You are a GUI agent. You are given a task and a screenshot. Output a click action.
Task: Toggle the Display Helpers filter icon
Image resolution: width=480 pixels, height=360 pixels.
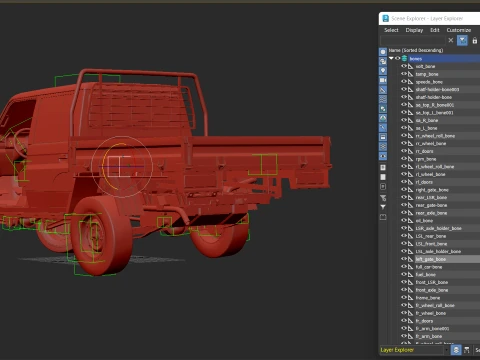click(x=383, y=90)
